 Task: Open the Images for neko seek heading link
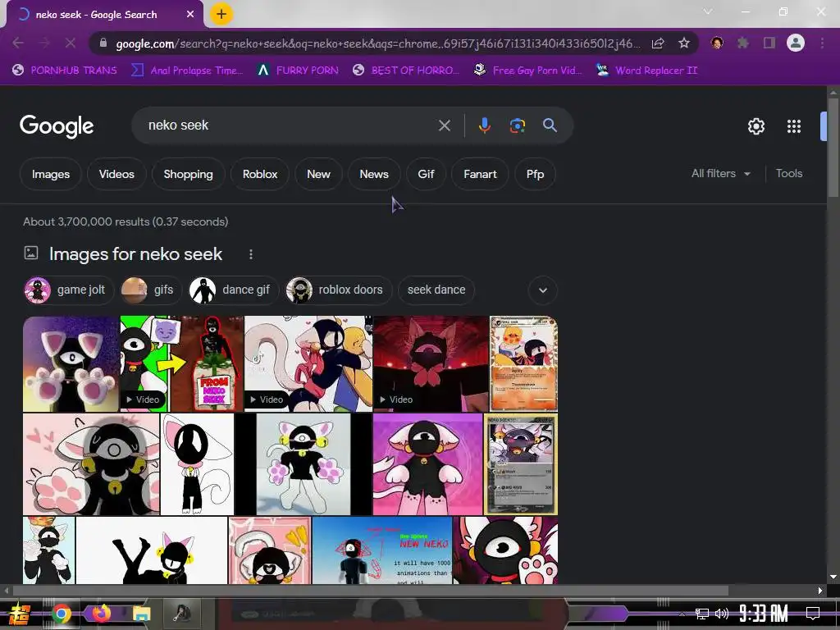tap(135, 254)
